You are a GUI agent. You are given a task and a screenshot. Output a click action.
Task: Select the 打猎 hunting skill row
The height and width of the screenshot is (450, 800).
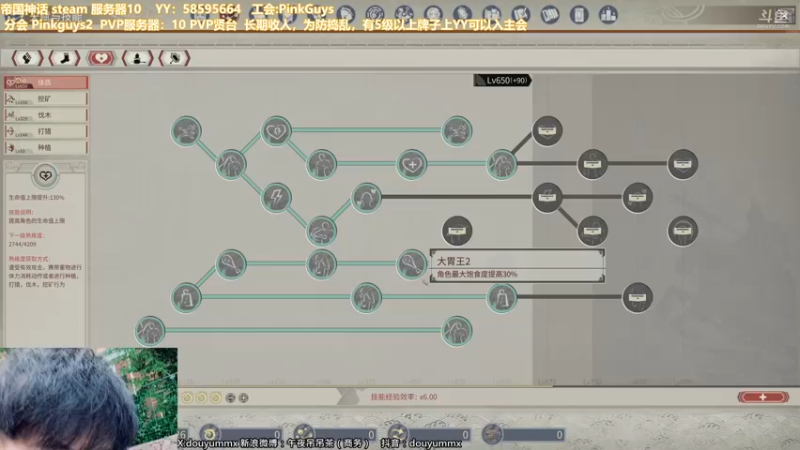pyautogui.click(x=46, y=131)
